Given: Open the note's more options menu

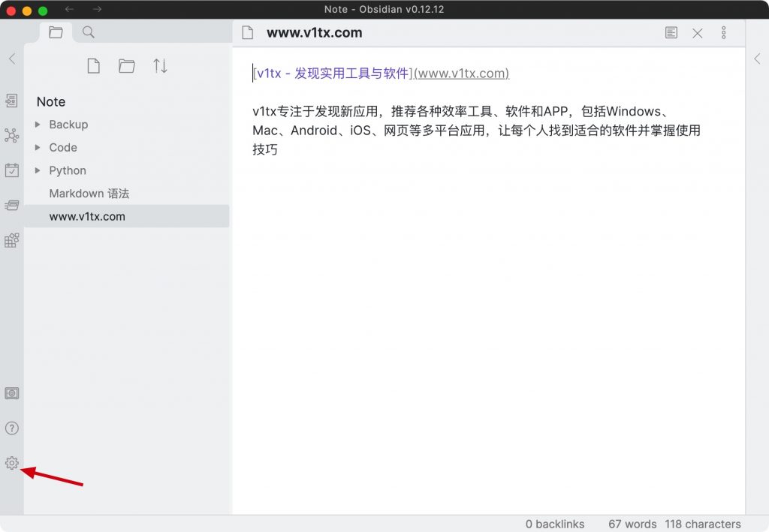Looking at the screenshot, I should coord(723,33).
